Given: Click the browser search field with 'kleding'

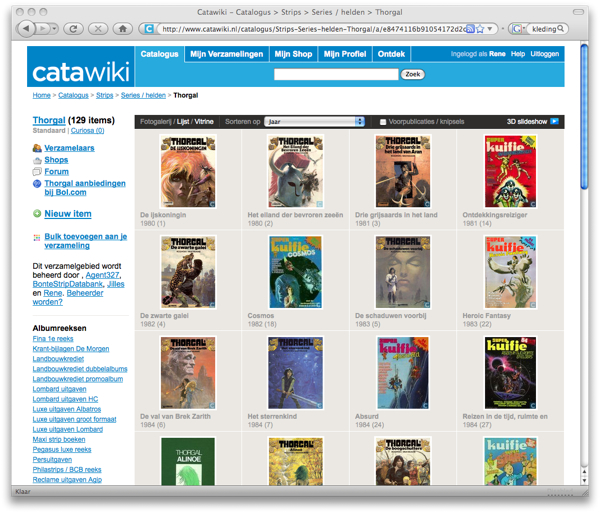Looking at the screenshot, I should pyautogui.click(x=544, y=29).
